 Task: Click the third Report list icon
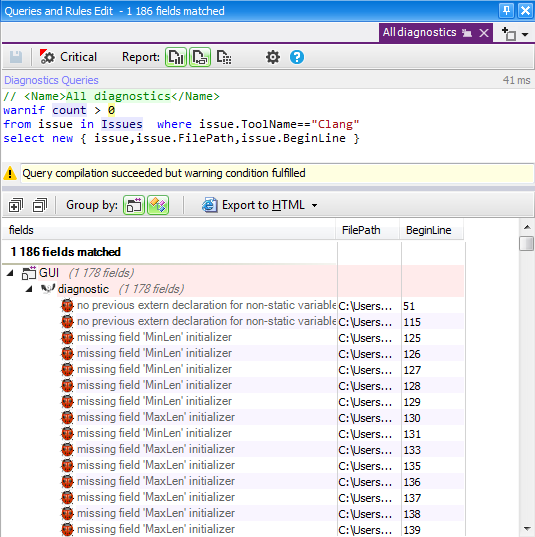pos(224,57)
